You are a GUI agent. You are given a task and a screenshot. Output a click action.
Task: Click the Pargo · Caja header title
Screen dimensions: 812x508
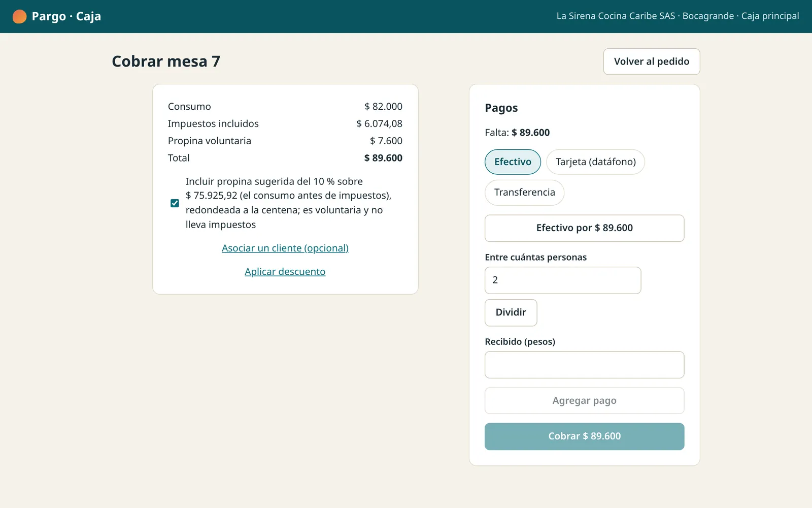coord(66,17)
